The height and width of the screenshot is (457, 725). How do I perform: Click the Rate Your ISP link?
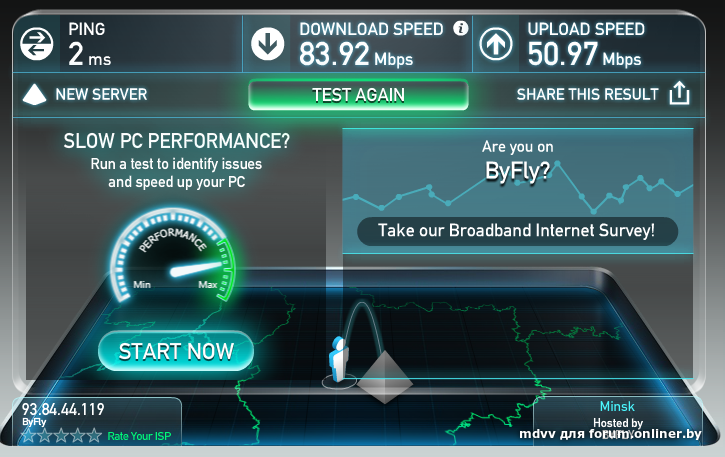(139, 436)
